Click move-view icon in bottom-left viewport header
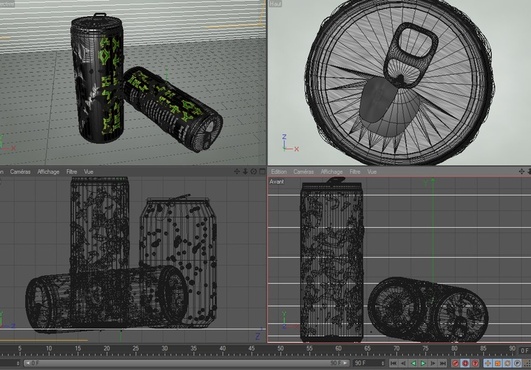 (237, 172)
